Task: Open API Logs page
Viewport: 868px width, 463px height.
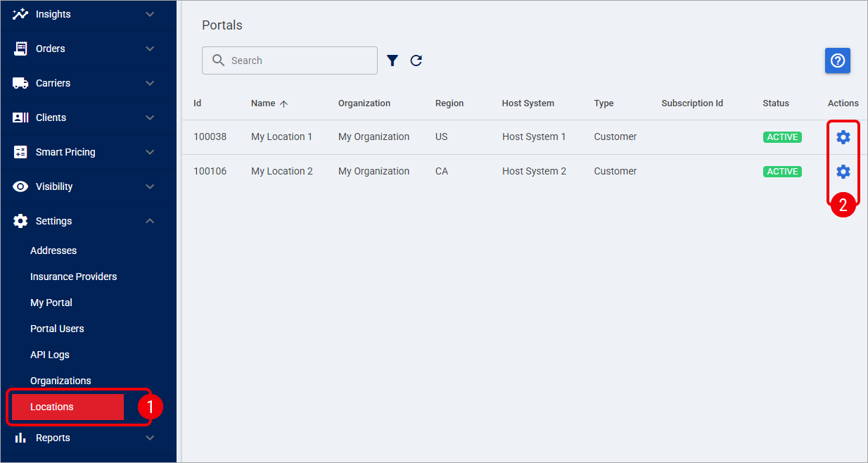Action: tap(50, 355)
